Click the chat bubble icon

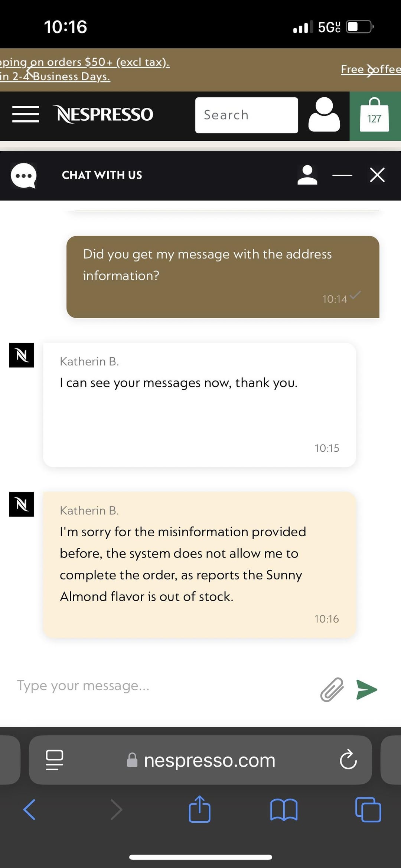pos(24,176)
